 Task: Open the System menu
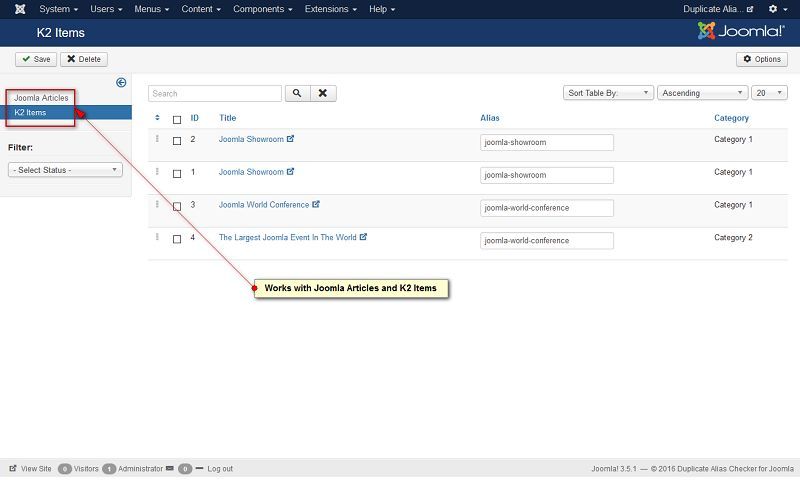[59, 9]
